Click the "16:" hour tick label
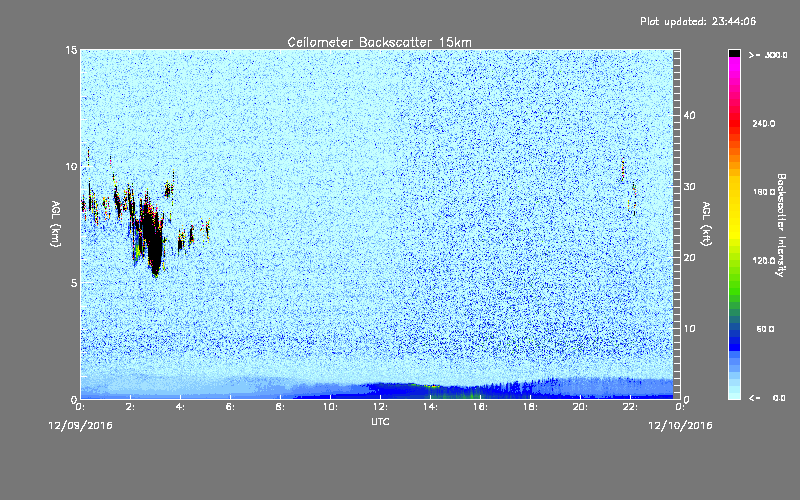 (x=480, y=407)
